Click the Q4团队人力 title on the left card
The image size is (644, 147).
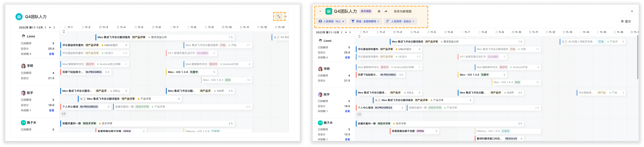click(36, 17)
